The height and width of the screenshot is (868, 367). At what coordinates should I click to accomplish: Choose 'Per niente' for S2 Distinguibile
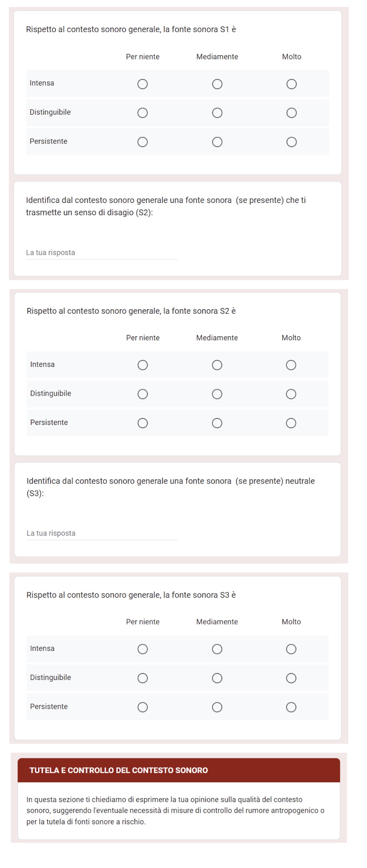[x=142, y=394]
